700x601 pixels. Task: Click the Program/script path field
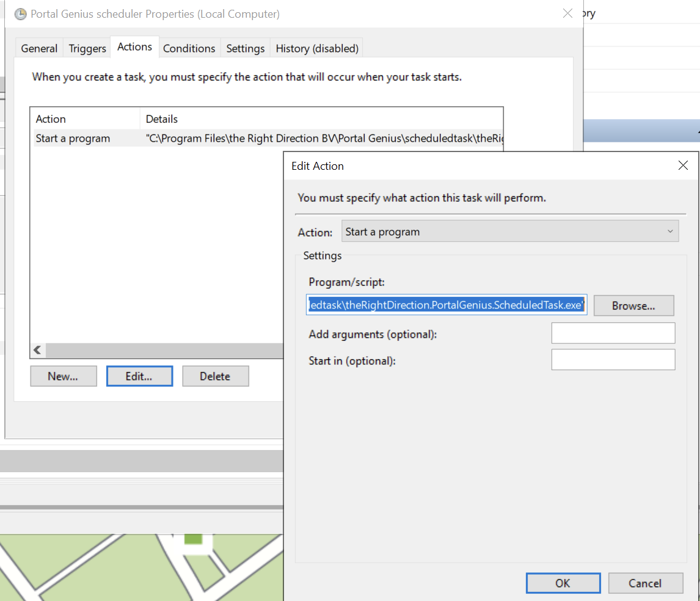(x=447, y=305)
